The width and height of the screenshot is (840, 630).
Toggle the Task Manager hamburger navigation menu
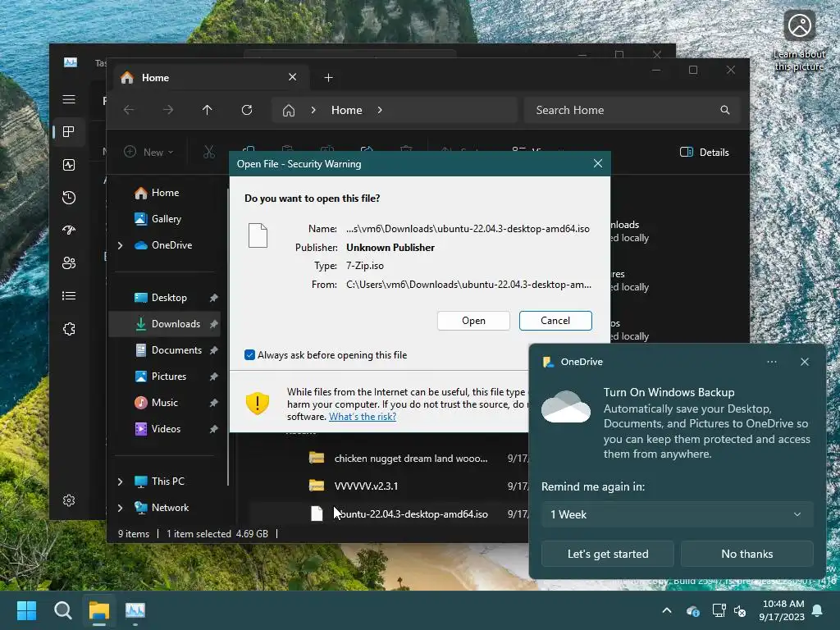(69, 99)
